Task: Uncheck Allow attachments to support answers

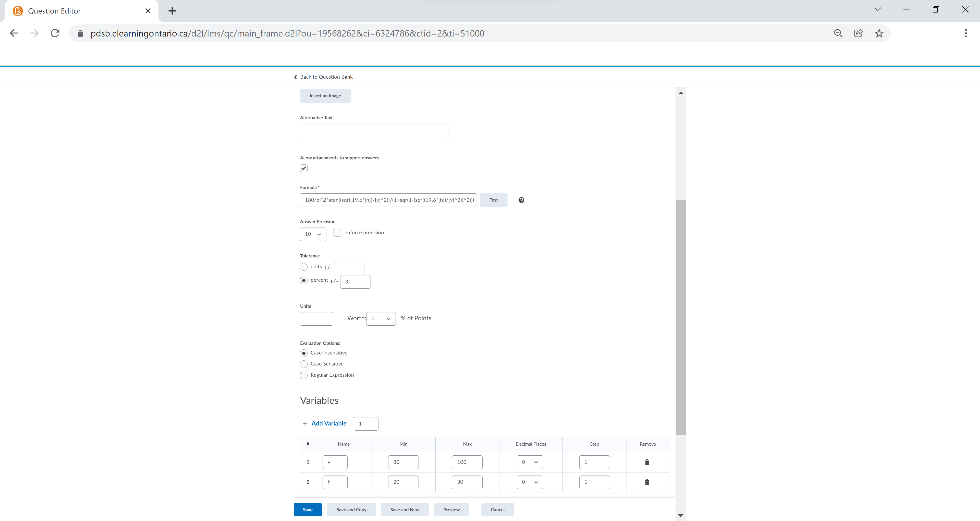Action: [x=304, y=168]
